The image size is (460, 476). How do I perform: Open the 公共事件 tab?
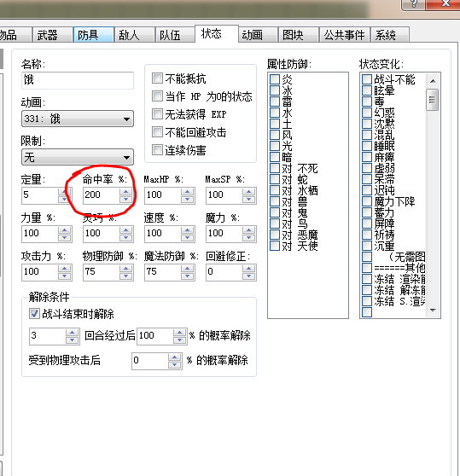(344, 35)
